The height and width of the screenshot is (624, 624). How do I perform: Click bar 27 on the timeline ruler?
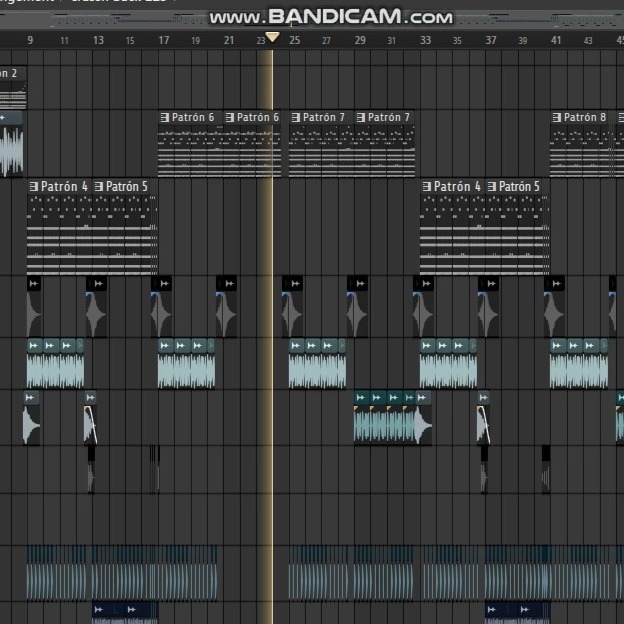[326, 41]
